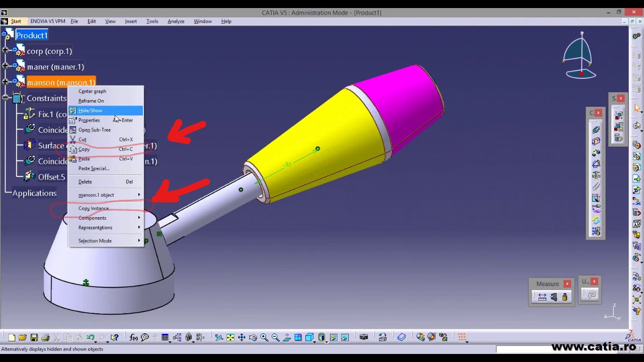The image size is (644, 362).
Task: Expand the manson (manson.1) tree node
Action: pyautogui.click(x=5, y=82)
